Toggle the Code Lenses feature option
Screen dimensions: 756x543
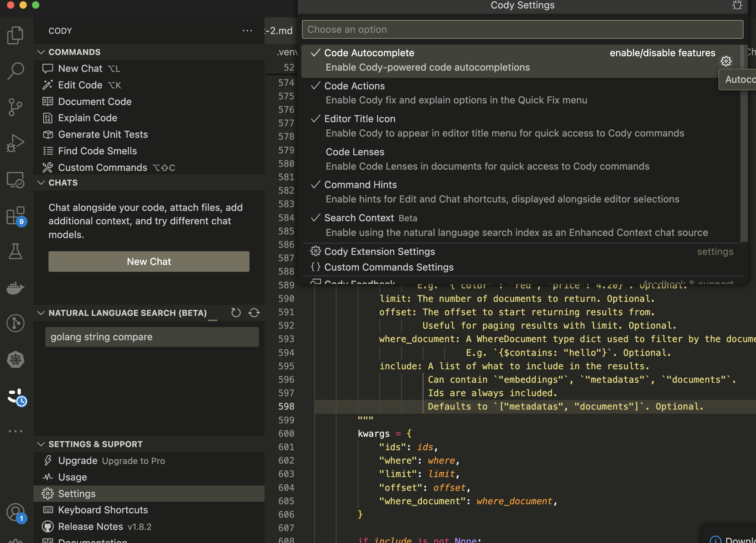pos(355,152)
